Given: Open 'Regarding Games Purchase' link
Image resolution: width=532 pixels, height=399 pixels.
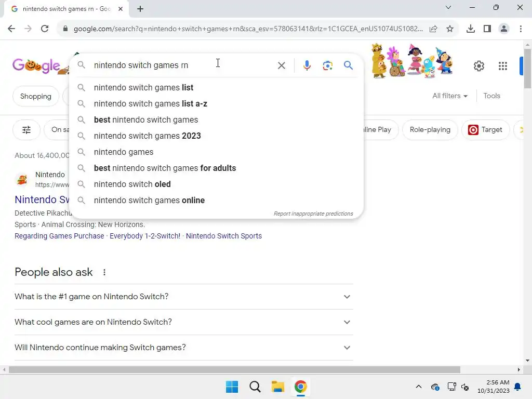Looking at the screenshot, I should click(x=59, y=236).
